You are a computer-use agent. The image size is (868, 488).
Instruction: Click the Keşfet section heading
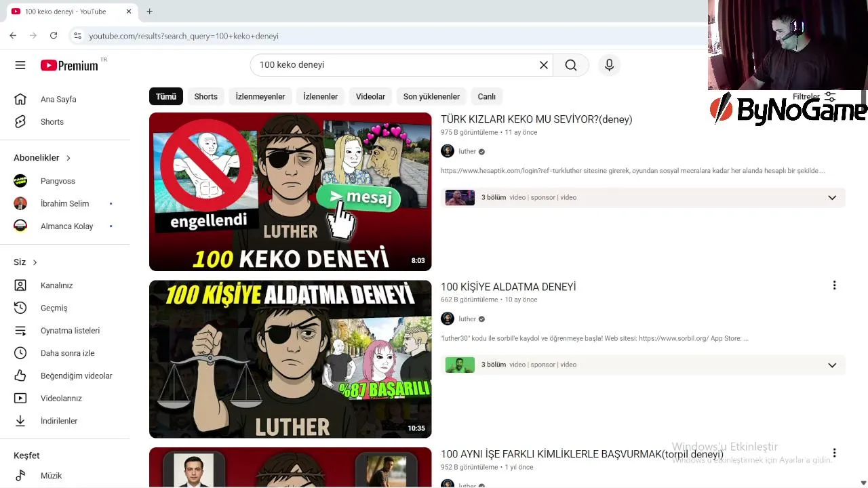pyautogui.click(x=26, y=455)
